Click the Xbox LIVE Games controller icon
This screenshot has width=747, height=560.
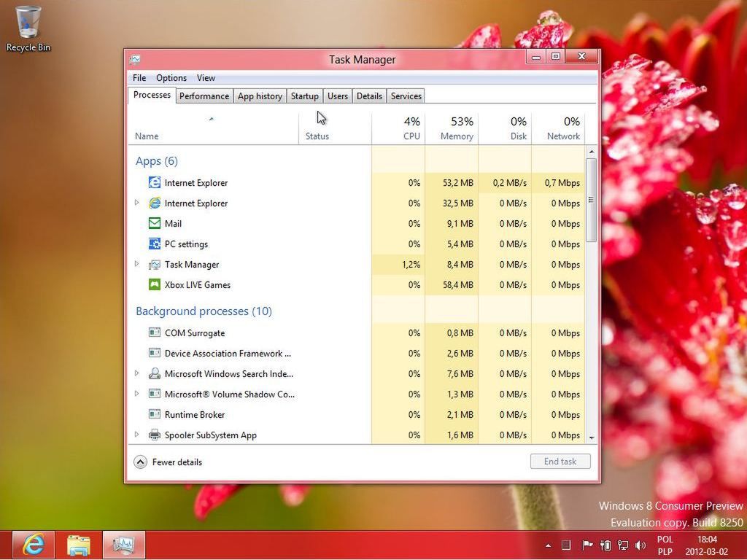tap(155, 284)
